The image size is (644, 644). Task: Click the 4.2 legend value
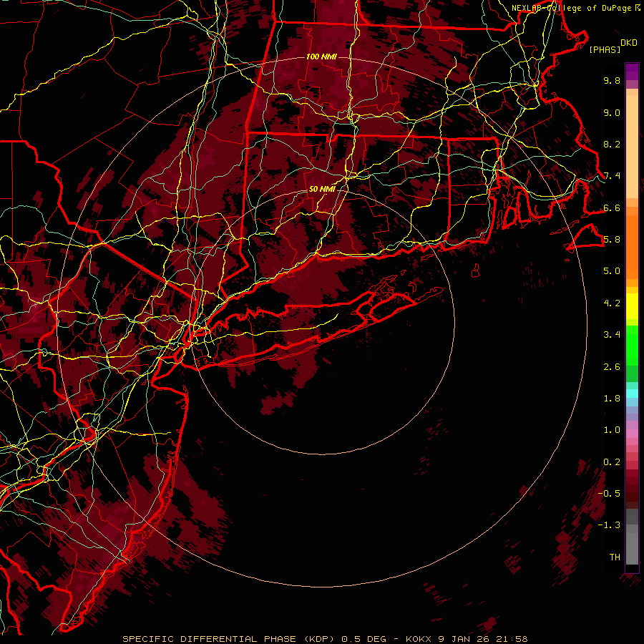click(612, 303)
